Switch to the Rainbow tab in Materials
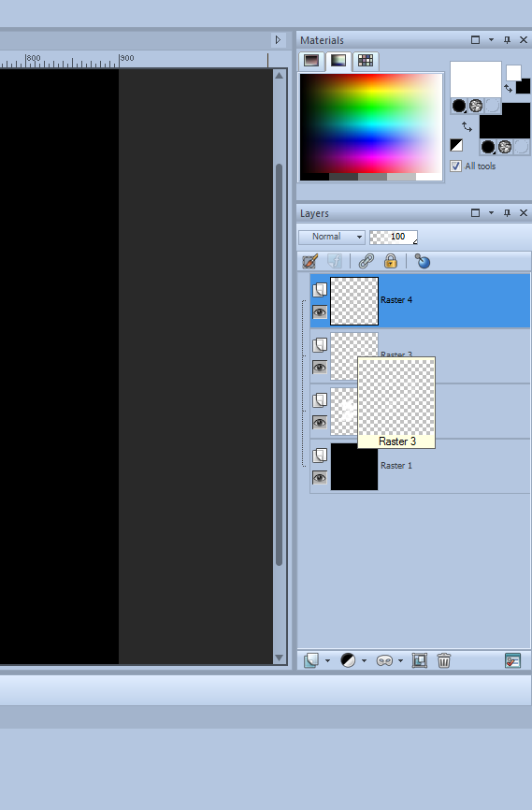Viewport: 532px width, 810px height. (338, 61)
